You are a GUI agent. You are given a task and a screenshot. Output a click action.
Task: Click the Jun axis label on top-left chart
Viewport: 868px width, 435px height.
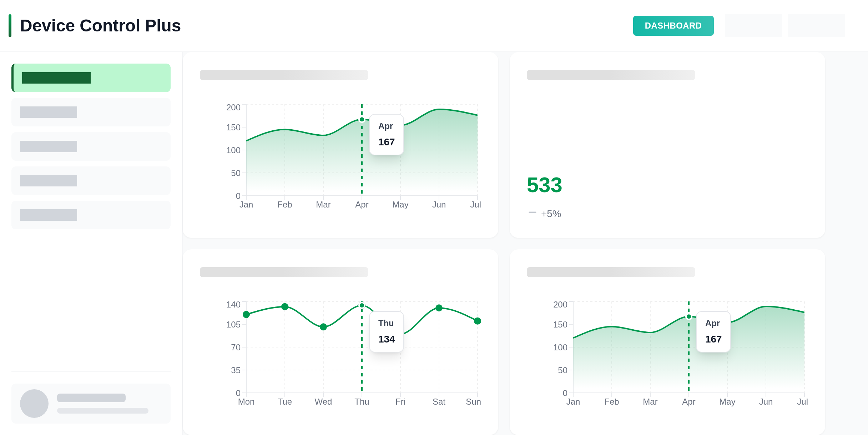tap(439, 205)
